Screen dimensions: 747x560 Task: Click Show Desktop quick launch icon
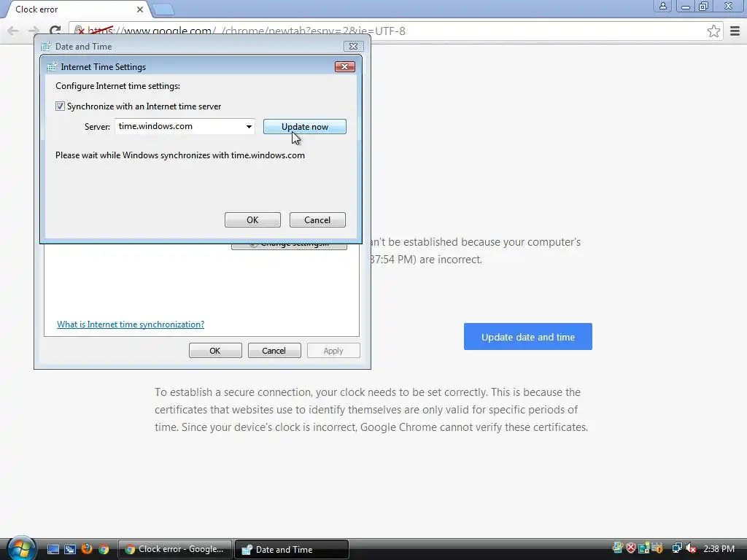click(x=53, y=549)
